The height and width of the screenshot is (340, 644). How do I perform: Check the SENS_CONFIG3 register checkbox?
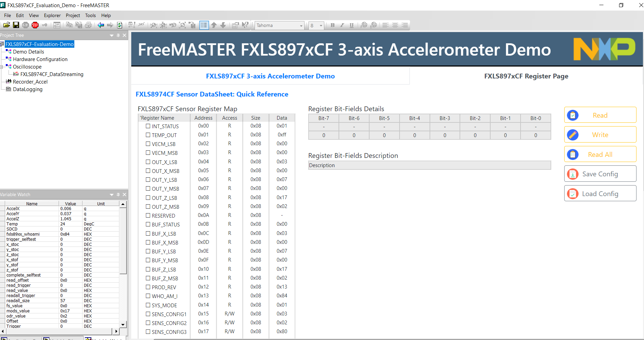148,331
